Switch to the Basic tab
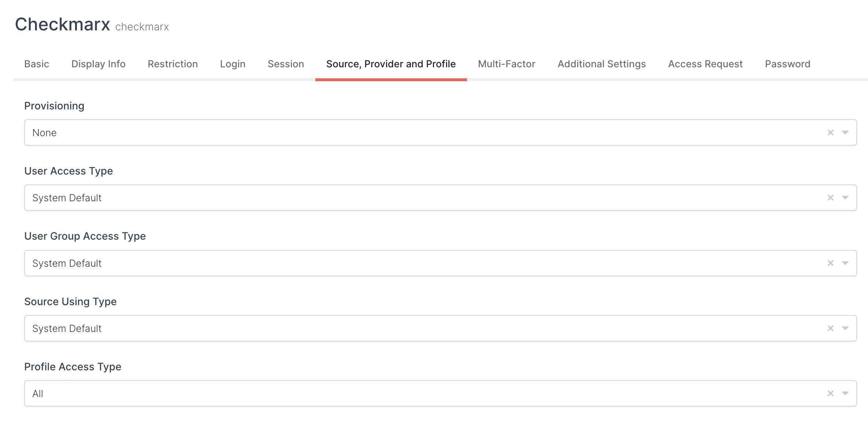Image resolution: width=868 pixels, height=423 pixels. (x=37, y=64)
